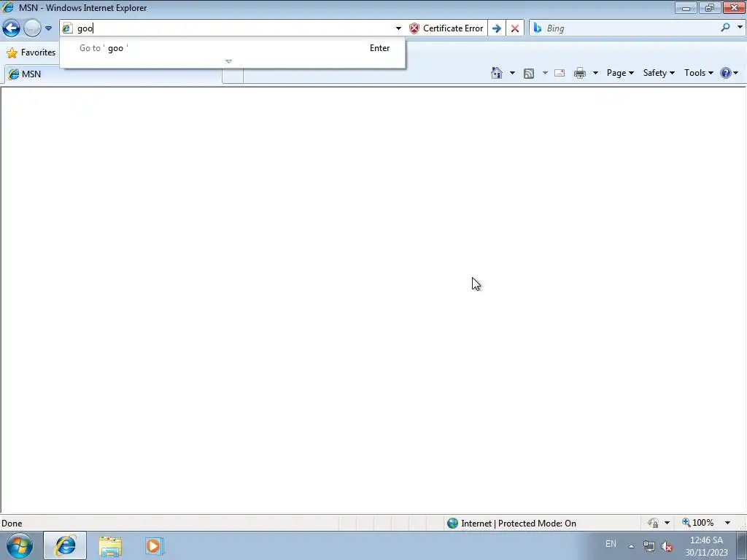Viewport: 747px width, 560px height.
Task: Click the page icon in the address bar
Action: click(x=67, y=28)
